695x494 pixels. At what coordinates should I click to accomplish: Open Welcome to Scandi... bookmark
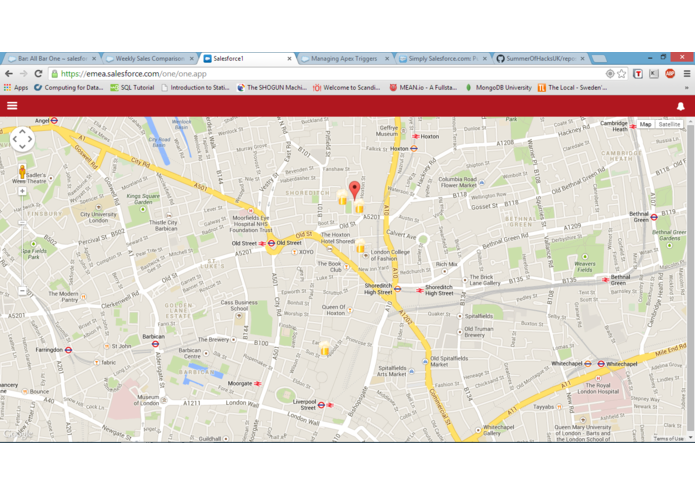[x=347, y=88]
